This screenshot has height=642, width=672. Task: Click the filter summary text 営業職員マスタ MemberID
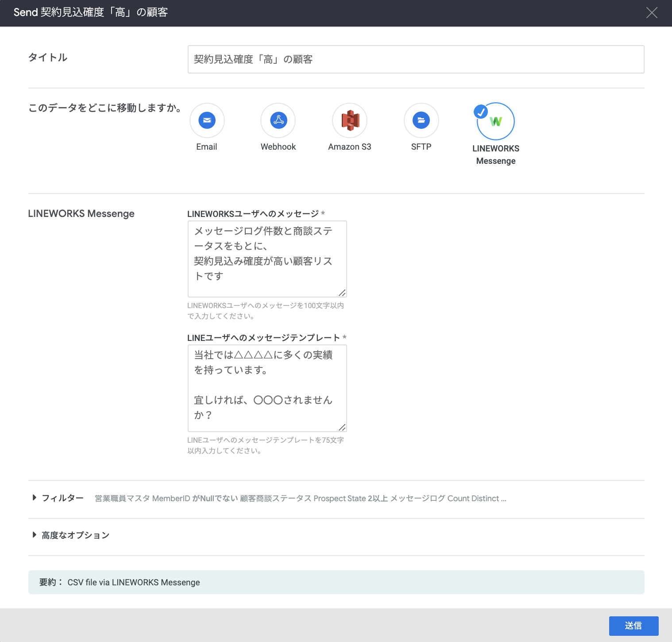point(143,499)
